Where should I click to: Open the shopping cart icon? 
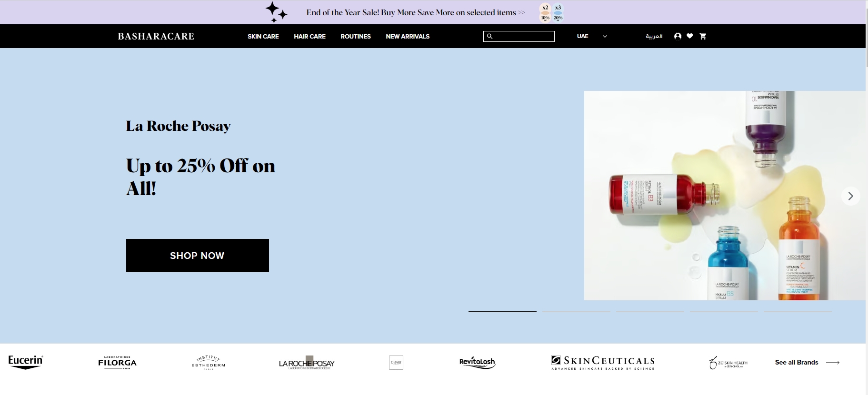pyautogui.click(x=703, y=36)
